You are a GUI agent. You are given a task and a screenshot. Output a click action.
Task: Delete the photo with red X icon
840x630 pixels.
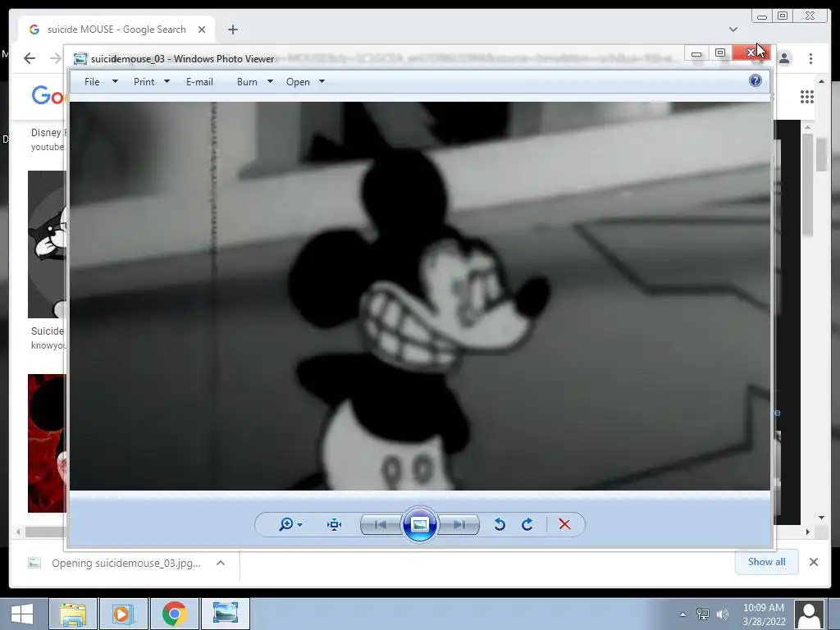[x=564, y=524]
